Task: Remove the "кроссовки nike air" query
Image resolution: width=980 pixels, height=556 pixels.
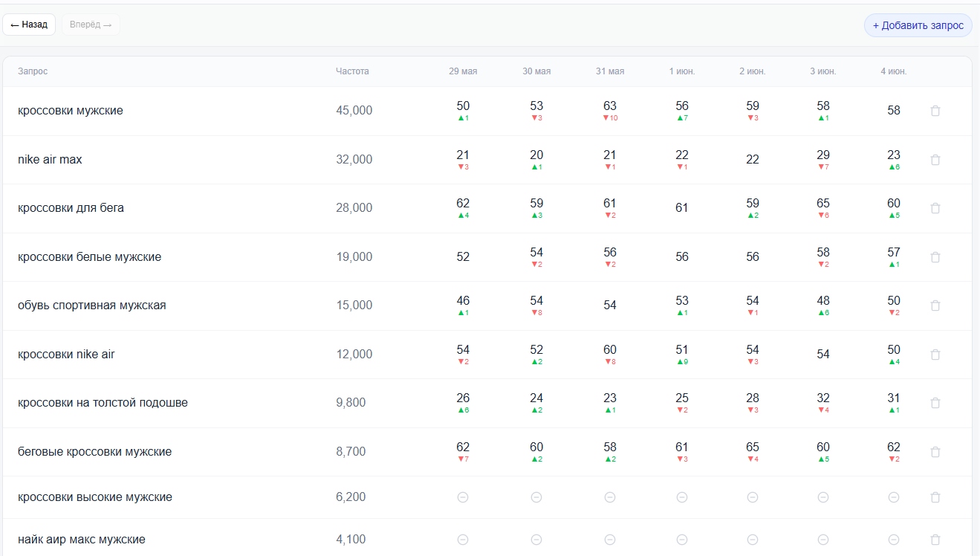Action: point(935,355)
